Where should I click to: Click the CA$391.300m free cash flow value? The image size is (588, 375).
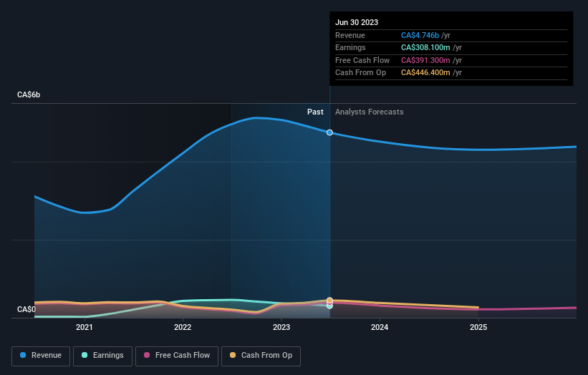pyautogui.click(x=425, y=60)
